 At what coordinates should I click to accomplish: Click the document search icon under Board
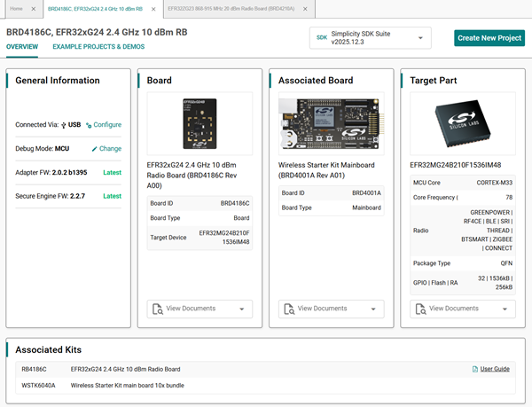158,309
